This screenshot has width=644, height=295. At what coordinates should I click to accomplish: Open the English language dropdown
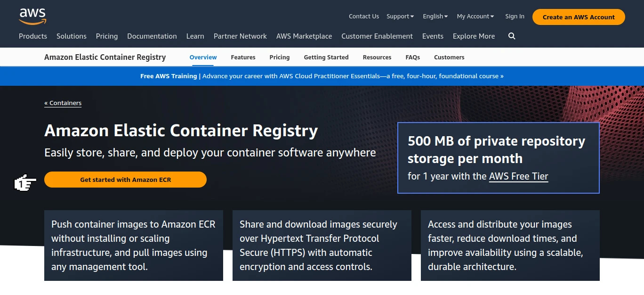(435, 16)
